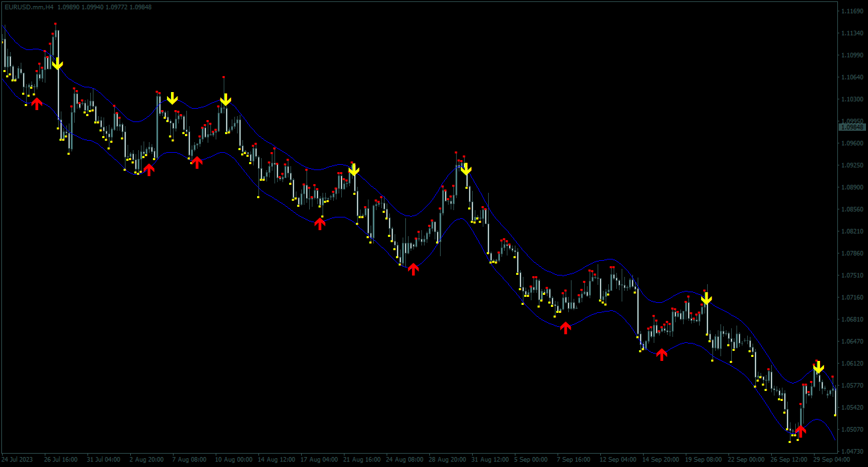Click the 31 Jul 04:00 time label
Viewport: 868px width, 467px height.
pos(103,460)
